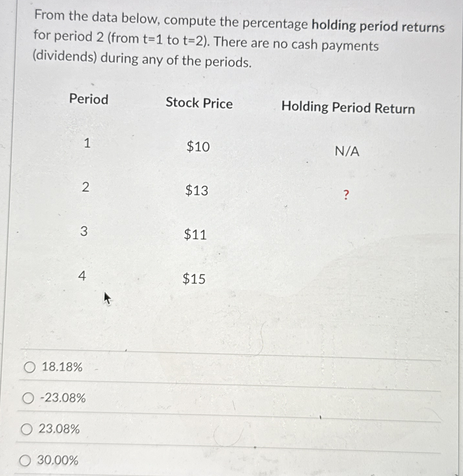Select the -23.08% answer option
The width and height of the screenshot is (463, 476).
pyautogui.click(x=29, y=399)
